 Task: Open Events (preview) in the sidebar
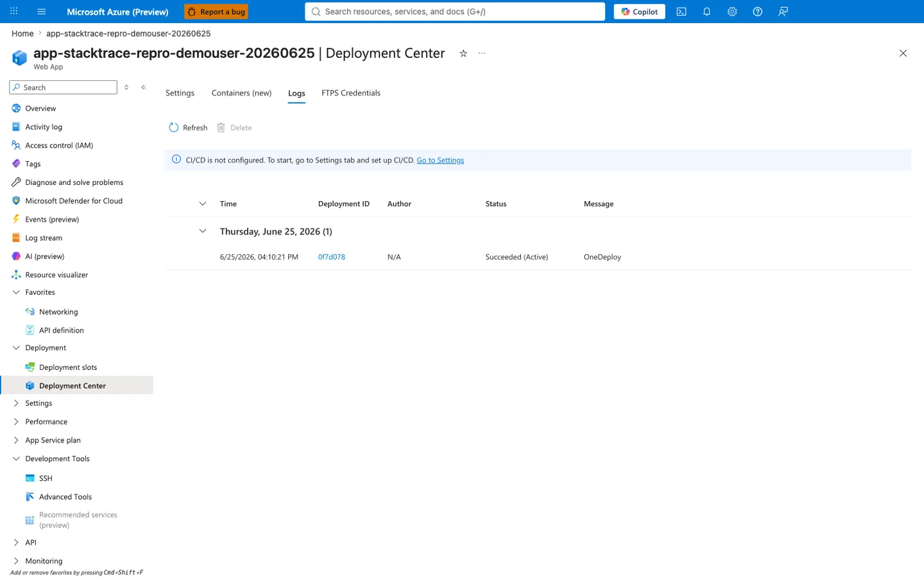point(52,220)
